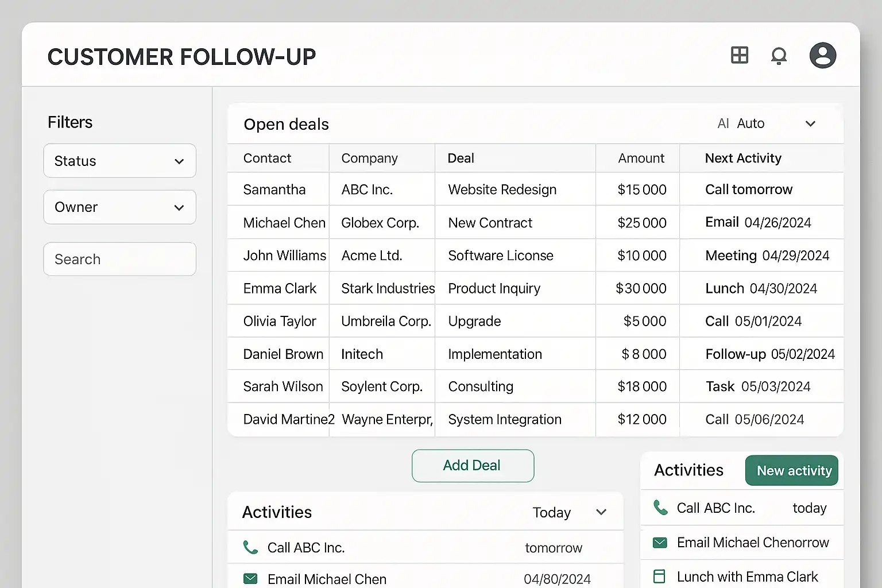Open the AI Auto dropdown
The height and width of the screenshot is (588, 882).
[x=767, y=124]
